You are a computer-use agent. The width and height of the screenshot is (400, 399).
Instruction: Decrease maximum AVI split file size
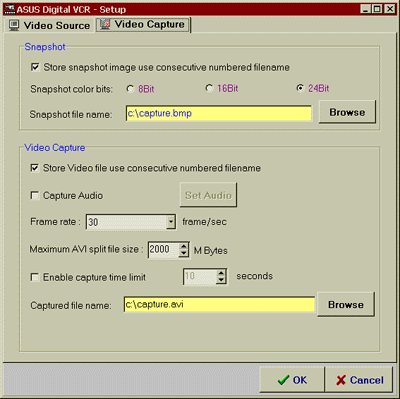(184, 253)
